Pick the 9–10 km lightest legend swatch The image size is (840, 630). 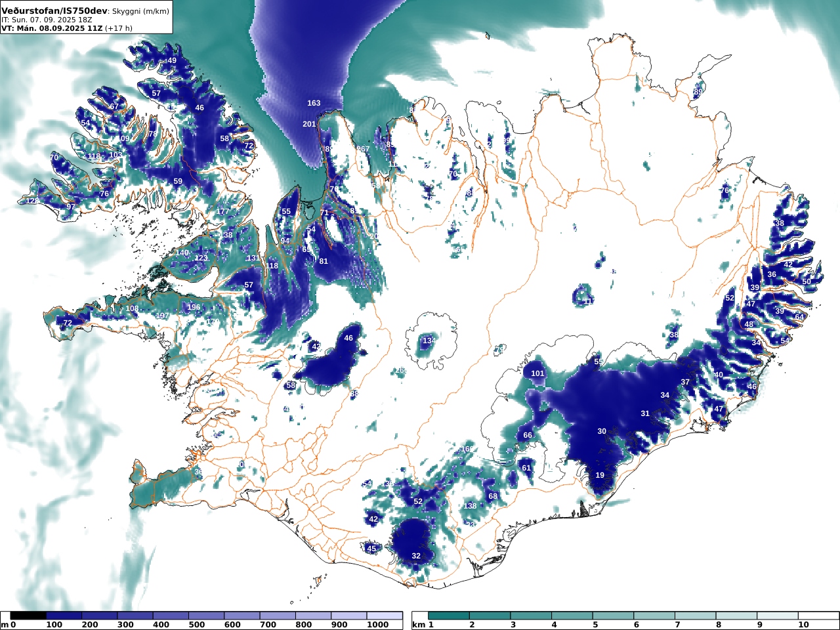click(779, 616)
